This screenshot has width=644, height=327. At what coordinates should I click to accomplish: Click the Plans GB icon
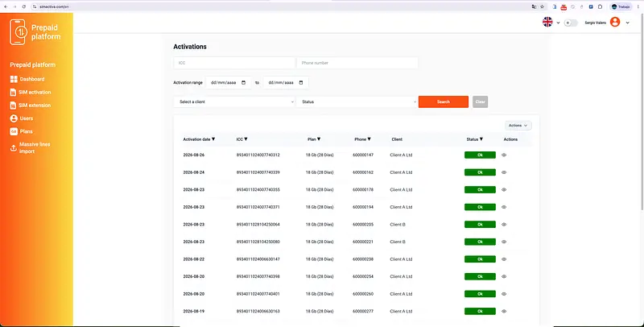[x=14, y=131]
